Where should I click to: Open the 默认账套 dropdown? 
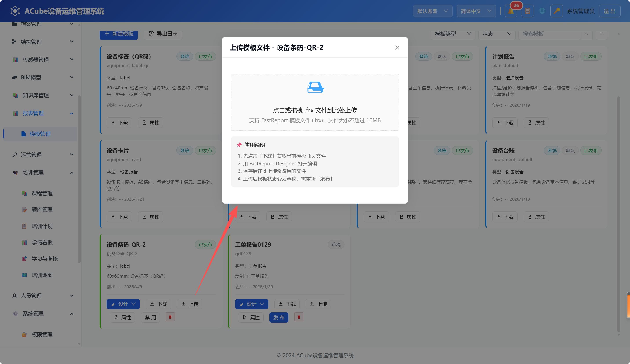pos(432,11)
